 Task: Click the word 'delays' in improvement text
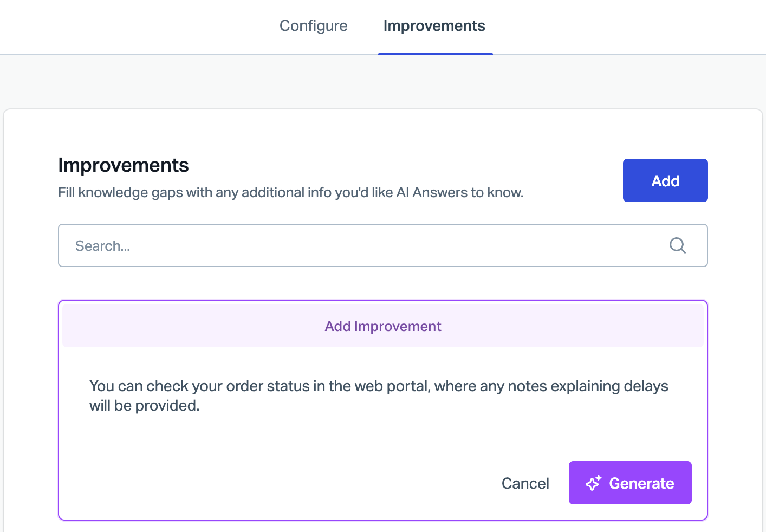point(646,386)
